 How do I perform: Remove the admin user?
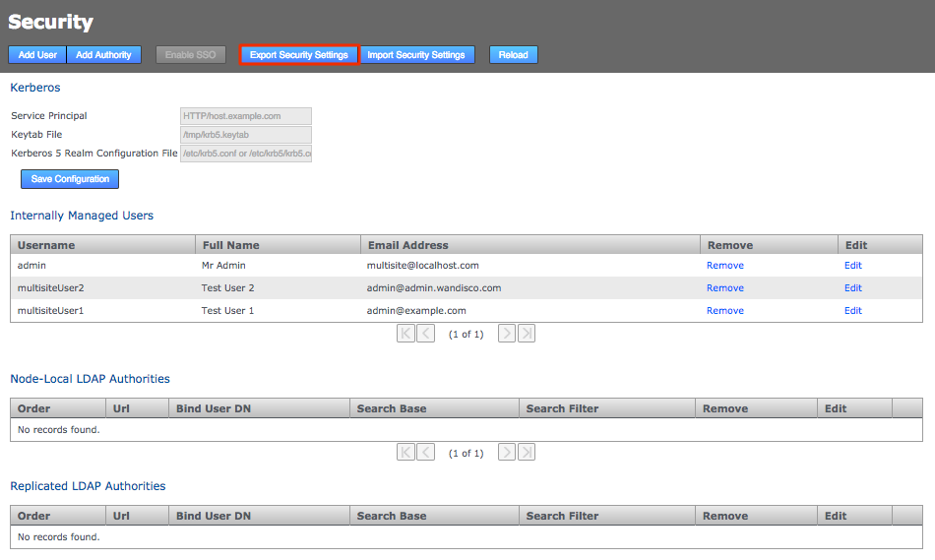(x=725, y=266)
